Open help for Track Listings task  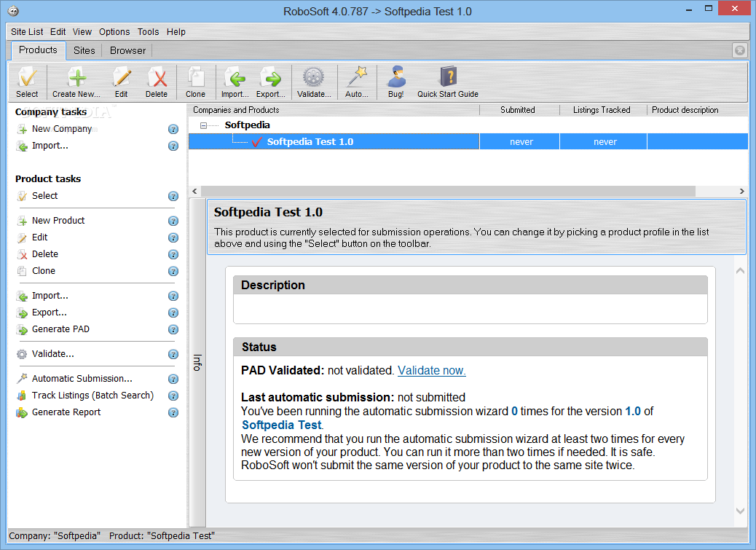tap(173, 396)
